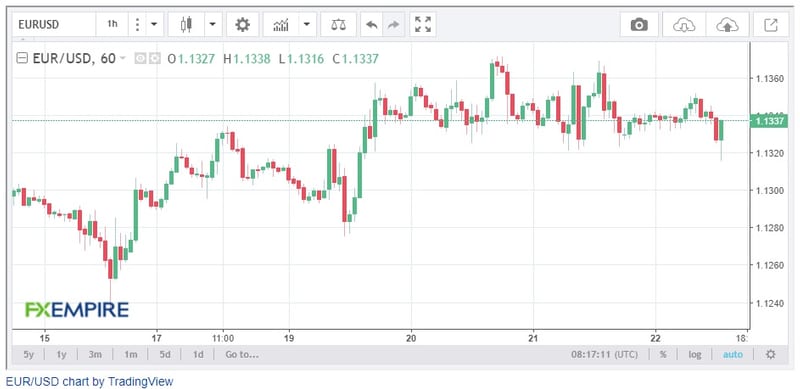
Task: Select the 1d time range
Action: point(197,354)
